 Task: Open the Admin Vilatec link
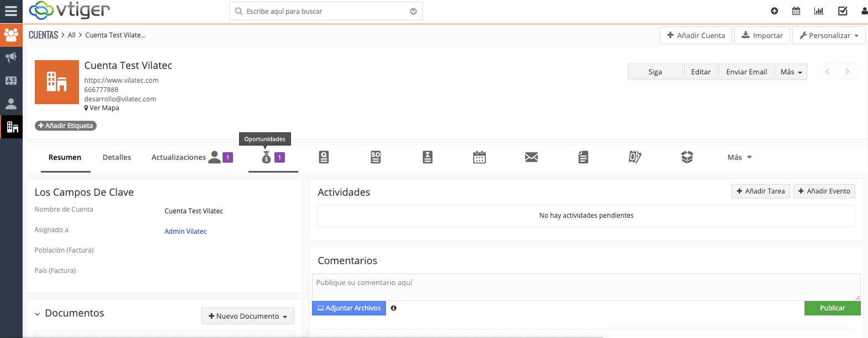(186, 232)
